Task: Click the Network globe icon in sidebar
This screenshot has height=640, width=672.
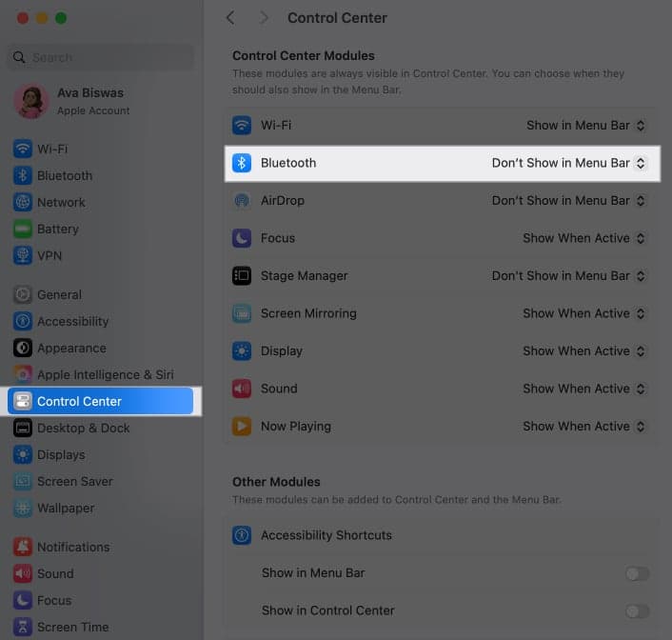Action: tap(22, 202)
